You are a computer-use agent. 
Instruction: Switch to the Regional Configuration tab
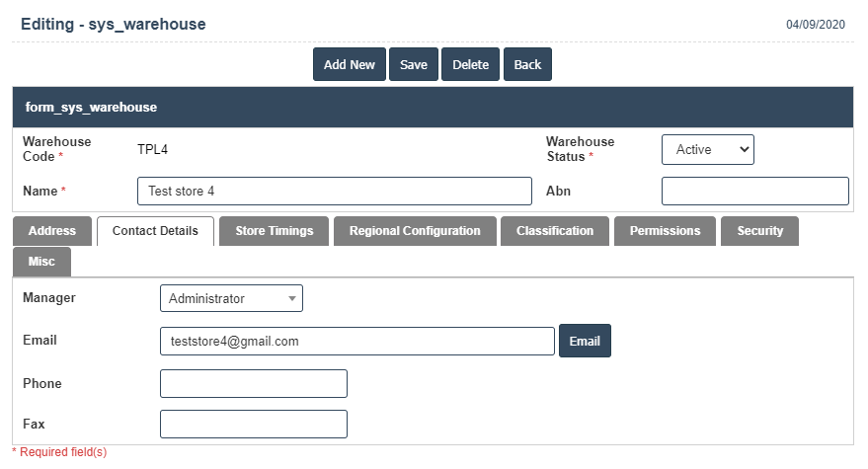tap(415, 231)
